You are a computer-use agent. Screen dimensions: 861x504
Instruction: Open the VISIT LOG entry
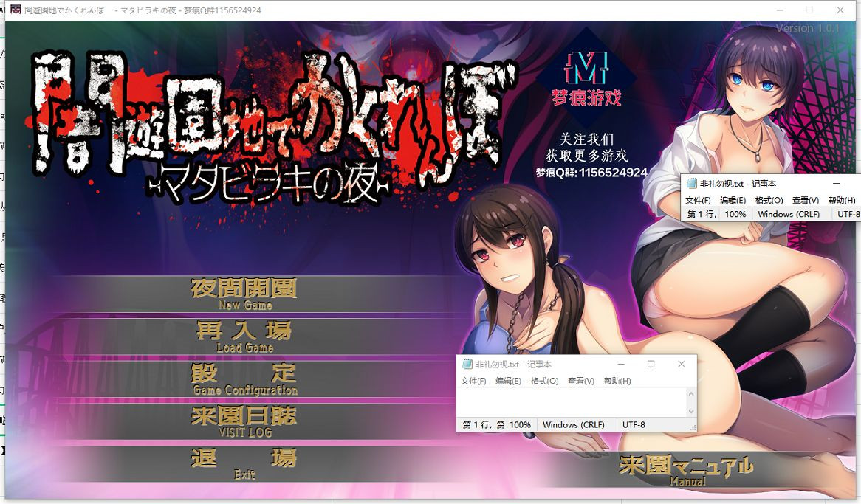pyautogui.click(x=244, y=421)
